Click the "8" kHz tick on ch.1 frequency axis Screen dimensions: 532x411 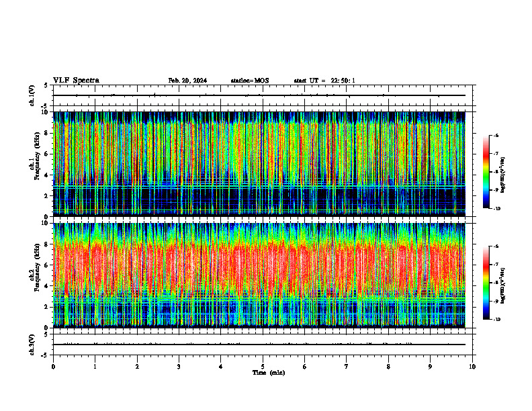click(47, 133)
